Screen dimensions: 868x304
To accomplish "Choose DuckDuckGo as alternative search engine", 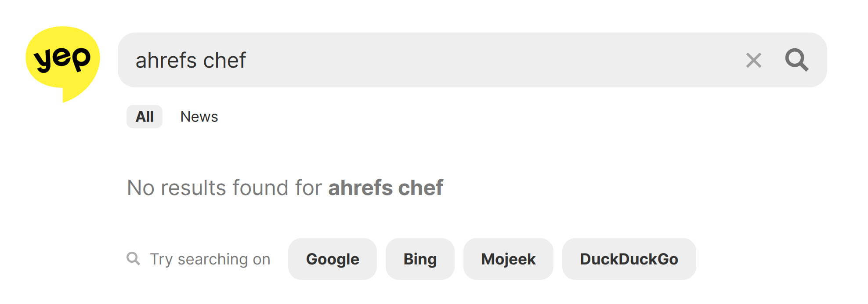I will point(629,259).
